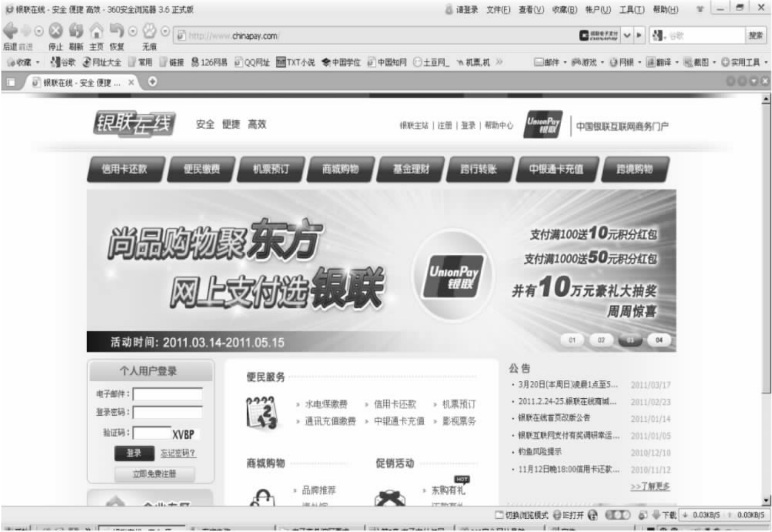The image size is (772, 532).
Task: Click the page scrollbar down arrow
Action: [766, 500]
